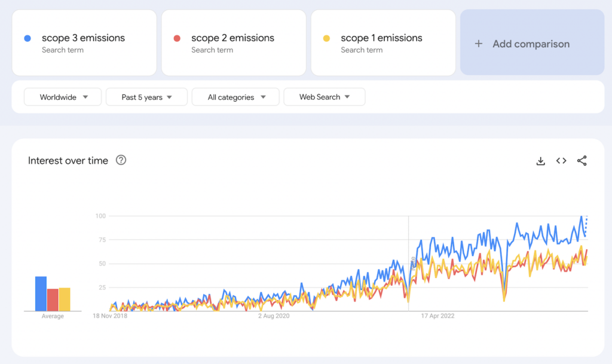Download the Interest over time data
Image resolution: width=612 pixels, height=364 pixels.
(540, 161)
